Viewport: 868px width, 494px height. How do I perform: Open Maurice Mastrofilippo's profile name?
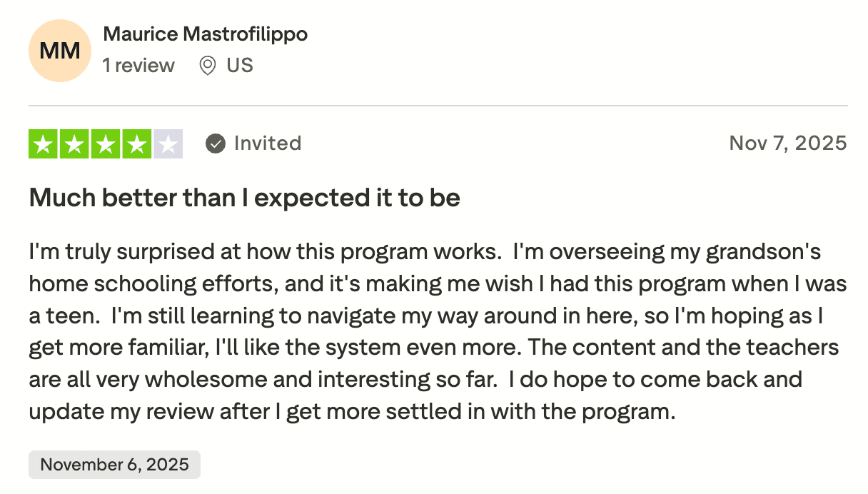(x=206, y=34)
